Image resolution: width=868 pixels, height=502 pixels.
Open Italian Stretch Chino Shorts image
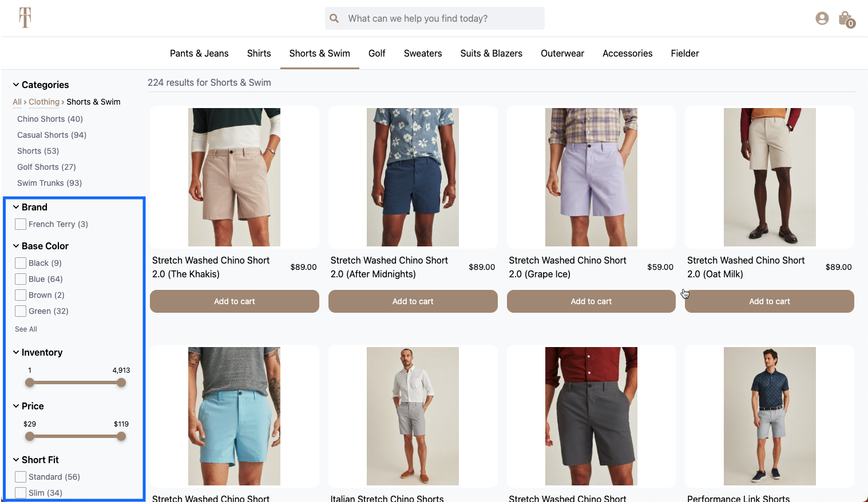tap(413, 416)
